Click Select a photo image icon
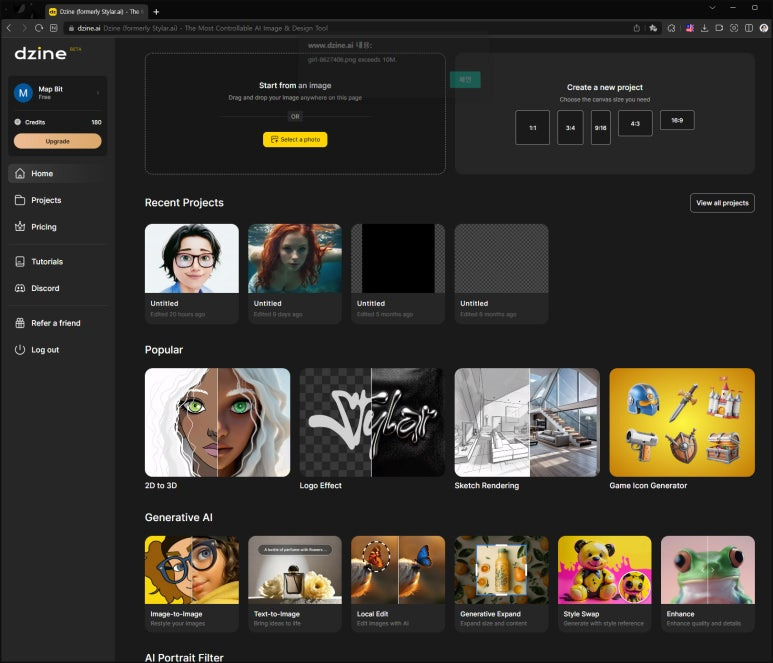 pos(275,140)
